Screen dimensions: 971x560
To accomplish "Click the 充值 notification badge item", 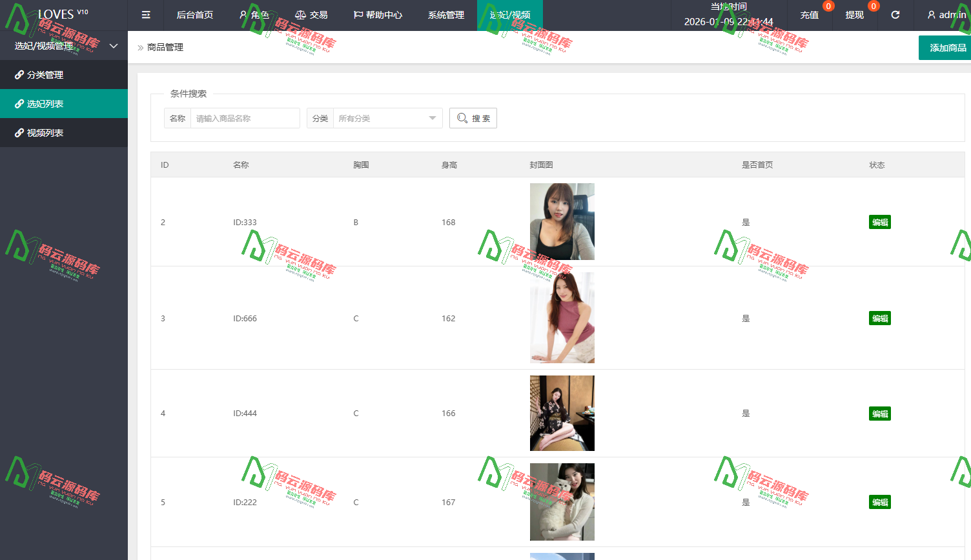I will pyautogui.click(x=810, y=15).
